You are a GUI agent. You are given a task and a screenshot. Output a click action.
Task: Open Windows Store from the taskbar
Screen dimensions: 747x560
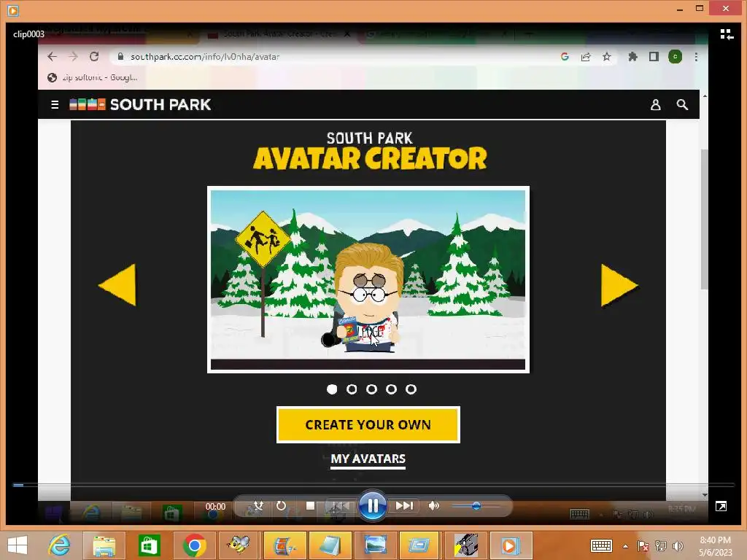coord(149,545)
